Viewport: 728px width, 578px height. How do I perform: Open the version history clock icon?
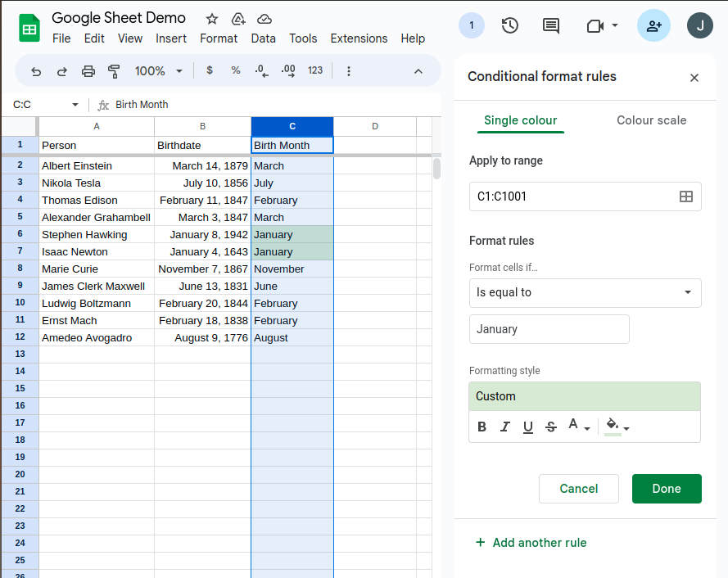510,25
